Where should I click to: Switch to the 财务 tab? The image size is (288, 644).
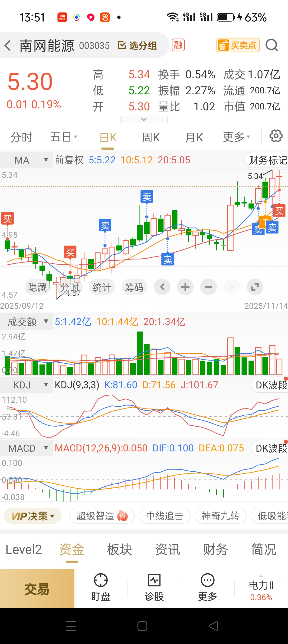click(216, 549)
